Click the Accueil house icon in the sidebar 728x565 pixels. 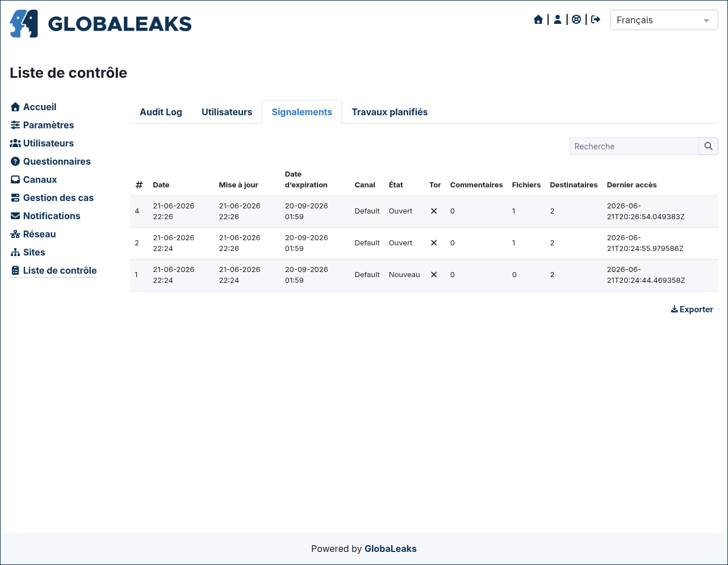click(15, 107)
